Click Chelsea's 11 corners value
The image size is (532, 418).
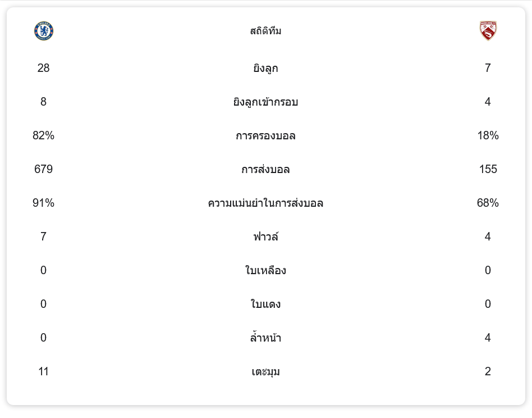tap(44, 371)
